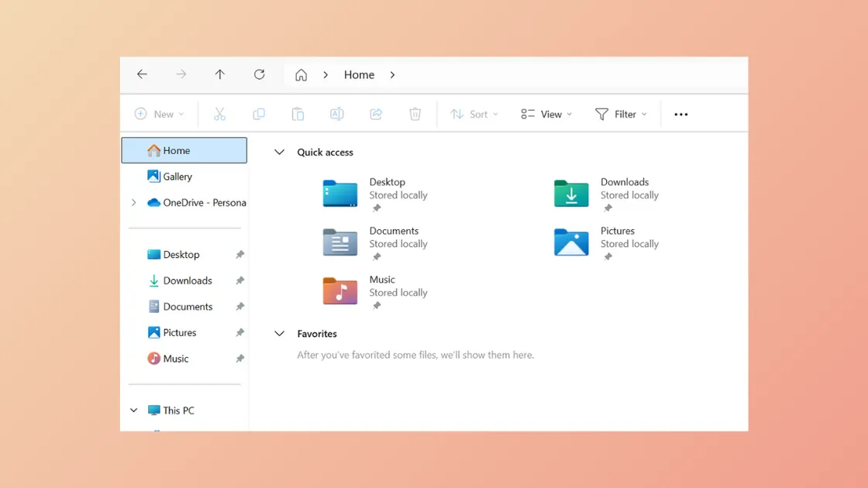Select the Rename icon in the toolbar
Image resolution: width=868 pixels, height=488 pixels.
pyautogui.click(x=336, y=113)
